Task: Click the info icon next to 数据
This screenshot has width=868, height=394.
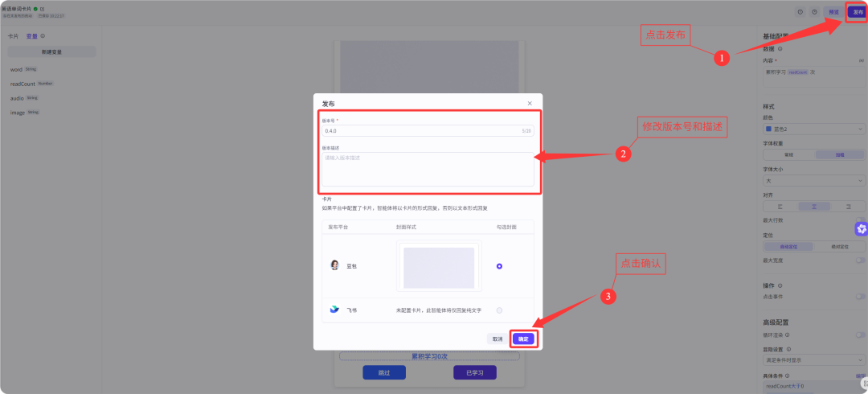Action: (780, 49)
